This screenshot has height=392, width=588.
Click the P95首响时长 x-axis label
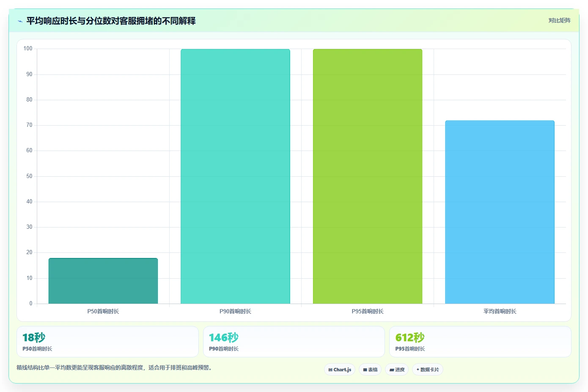click(x=368, y=311)
